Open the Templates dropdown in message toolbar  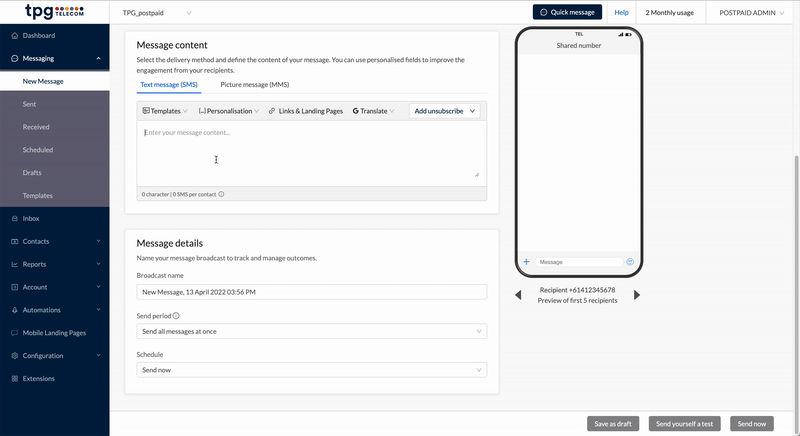point(165,111)
